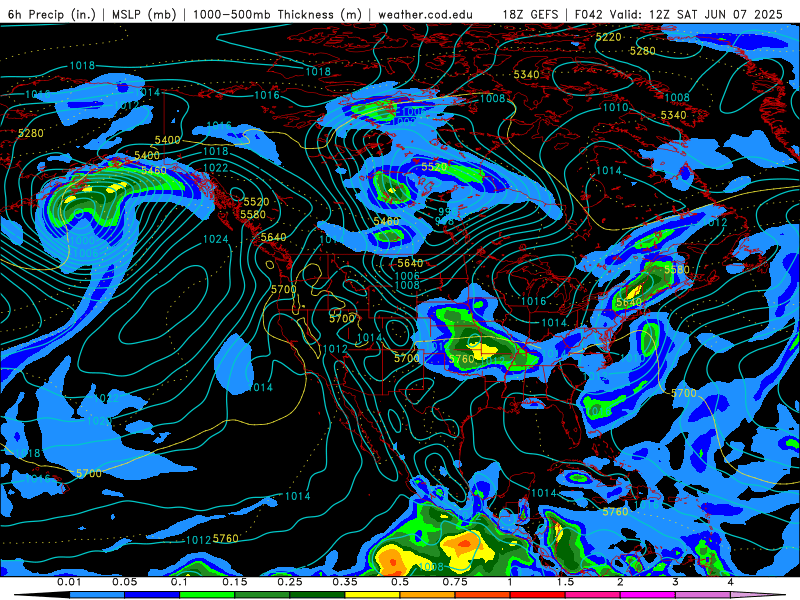Click the '1000-500mb Thickness (m)' header label
Viewport: 800px width, 600px height.
[277, 14]
